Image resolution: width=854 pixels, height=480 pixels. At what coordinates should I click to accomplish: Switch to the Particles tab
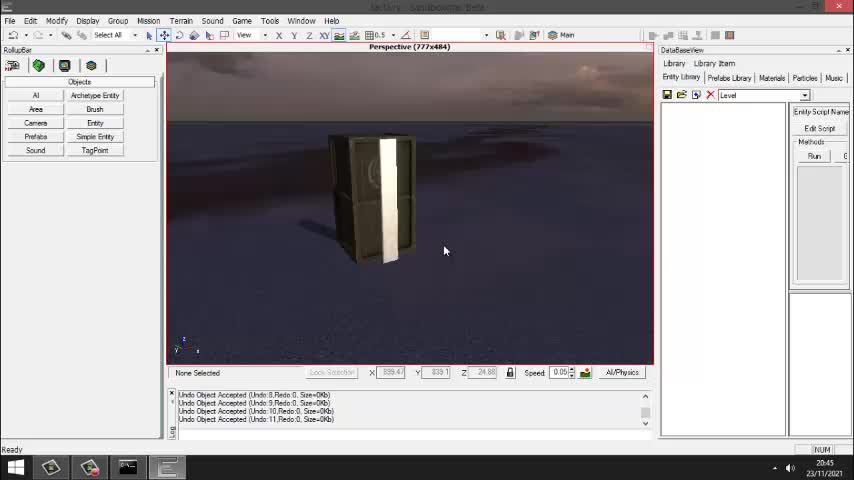[804, 78]
